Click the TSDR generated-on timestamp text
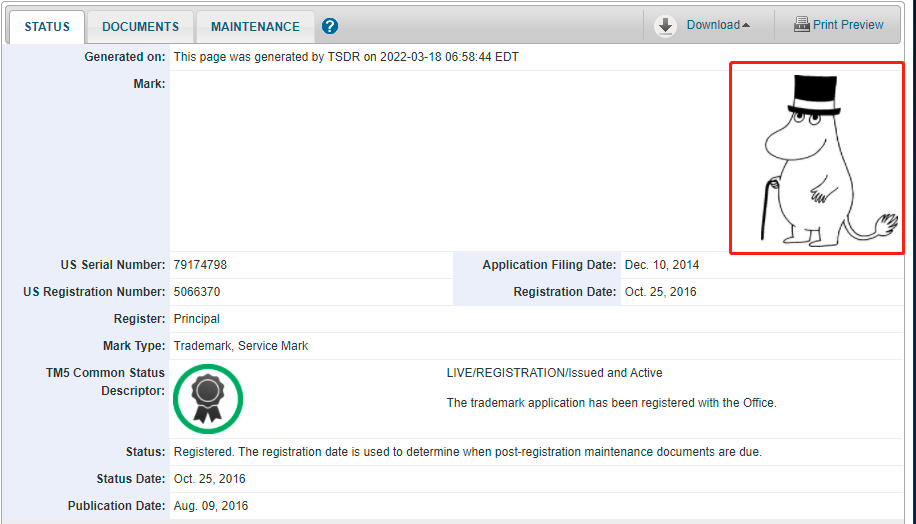Image resolution: width=916 pixels, height=524 pixels. pyautogui.click(x=346, y=57)
